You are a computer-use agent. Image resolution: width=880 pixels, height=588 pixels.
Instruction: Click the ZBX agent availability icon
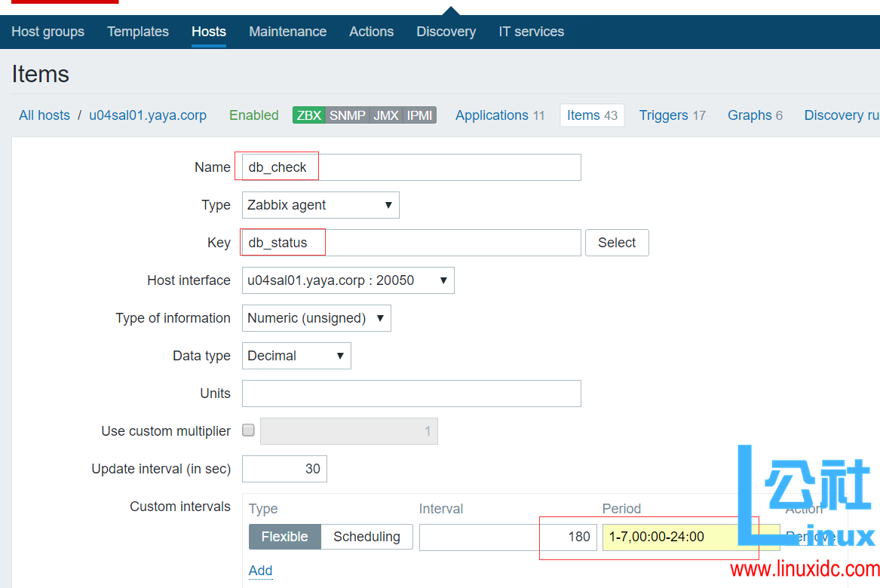click(x=308, y=115)
